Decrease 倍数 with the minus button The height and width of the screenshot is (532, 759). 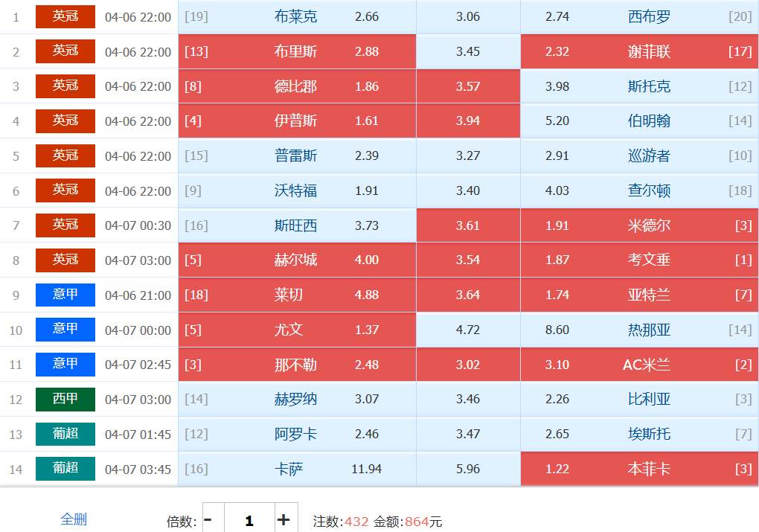coord(208,520)
